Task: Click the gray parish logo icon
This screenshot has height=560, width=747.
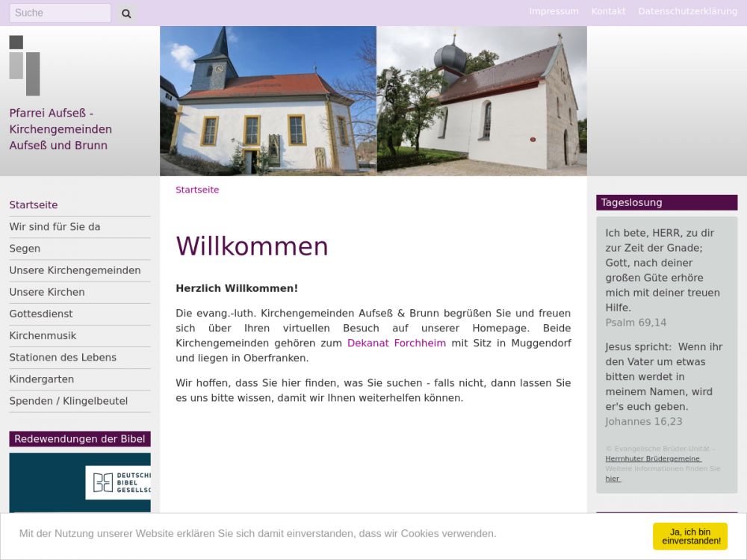Action: [x=25, y=66]
